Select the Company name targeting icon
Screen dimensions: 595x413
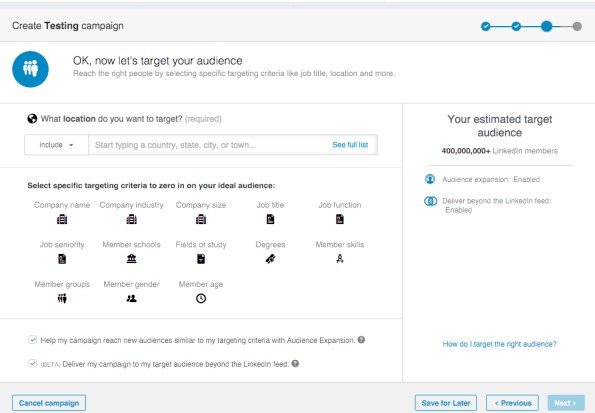coord(62,219)
